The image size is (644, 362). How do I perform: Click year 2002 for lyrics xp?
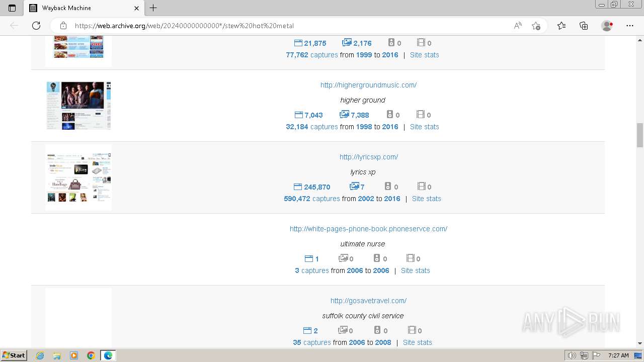click(366, 199)
